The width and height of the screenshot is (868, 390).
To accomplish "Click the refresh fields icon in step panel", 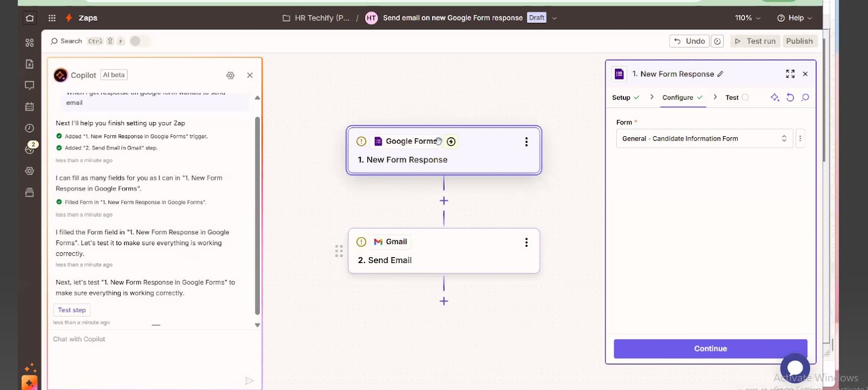I will 790,97.
